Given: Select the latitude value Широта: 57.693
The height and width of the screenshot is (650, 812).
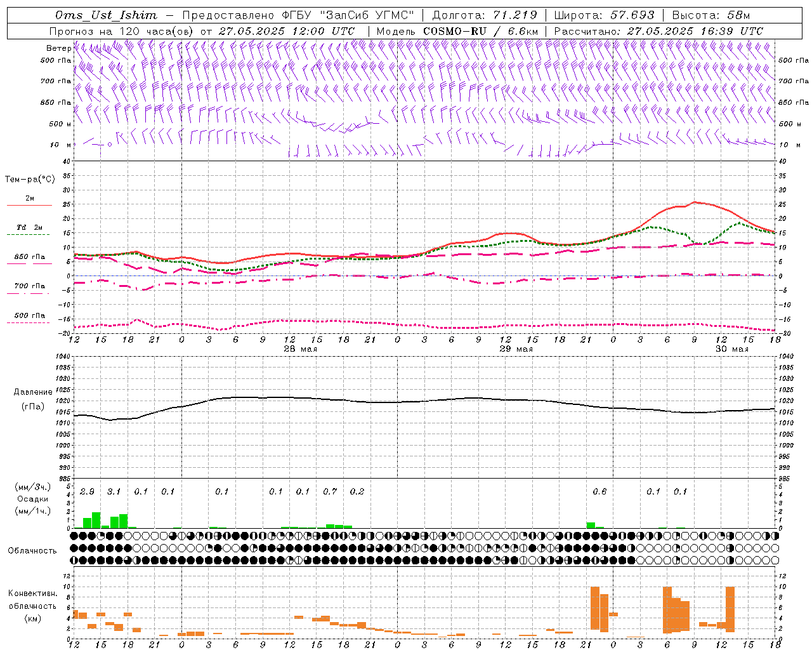Looking at the screenshot, I should tap(604, 15).
